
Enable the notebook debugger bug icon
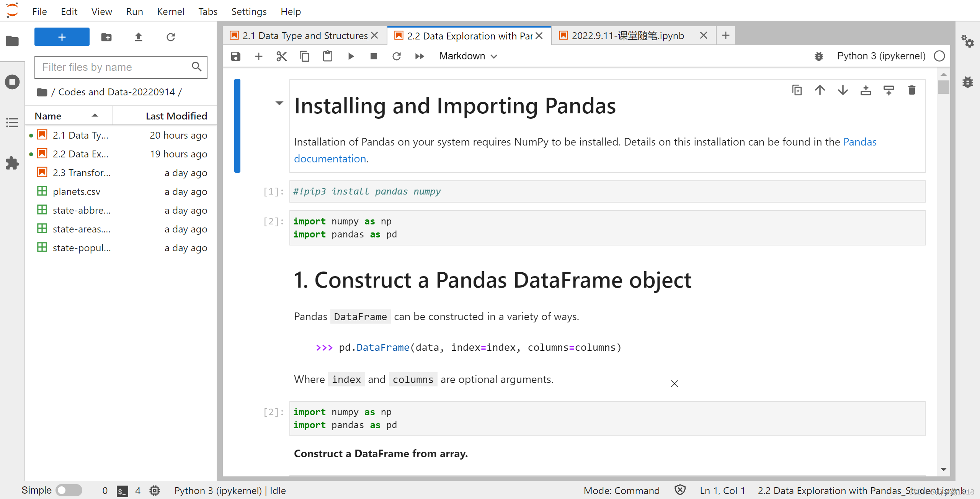coord(819,56)
